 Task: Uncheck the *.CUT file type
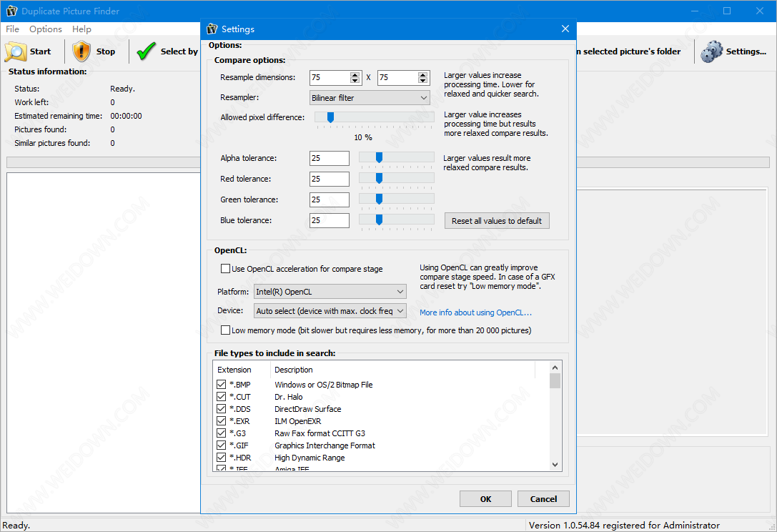pos(222,397)
